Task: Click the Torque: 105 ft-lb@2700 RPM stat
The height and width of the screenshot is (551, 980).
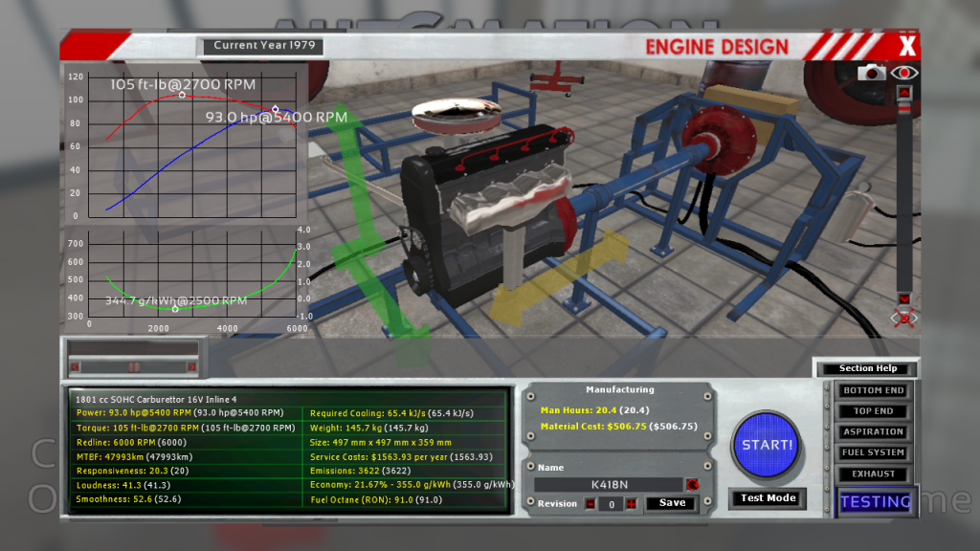Action: click(x=186, y=428)
